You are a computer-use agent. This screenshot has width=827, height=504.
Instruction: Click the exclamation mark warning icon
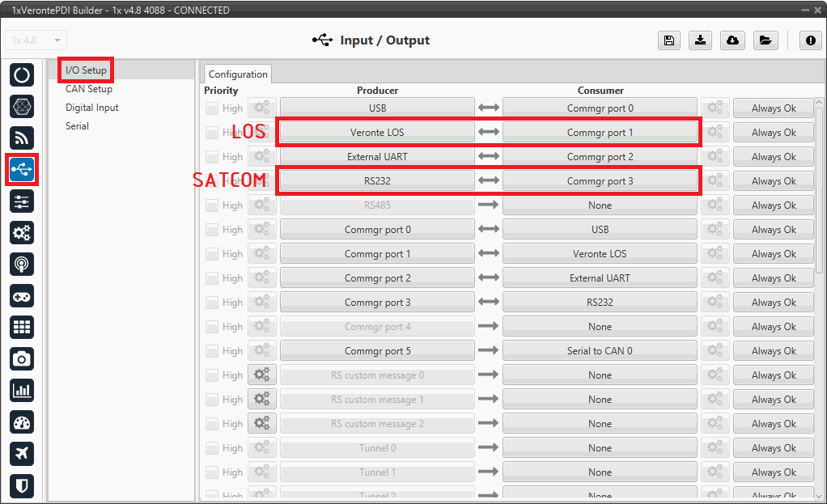810,41
